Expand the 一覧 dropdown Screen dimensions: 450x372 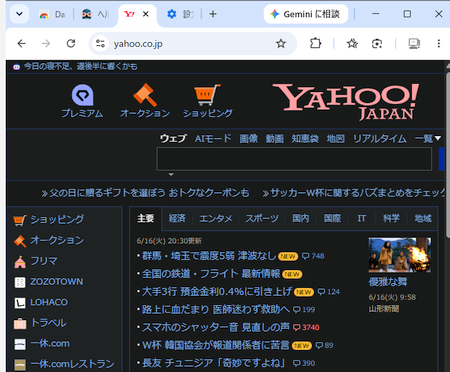coord(428,138)
